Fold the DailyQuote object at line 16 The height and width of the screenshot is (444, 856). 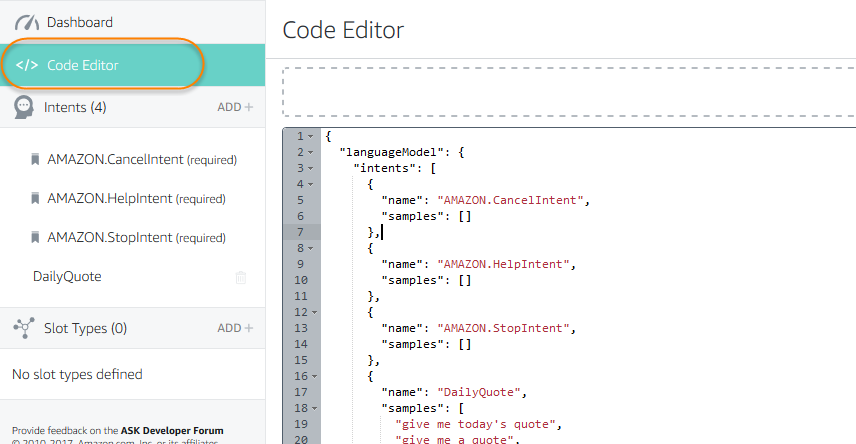[x=311, y=376]
